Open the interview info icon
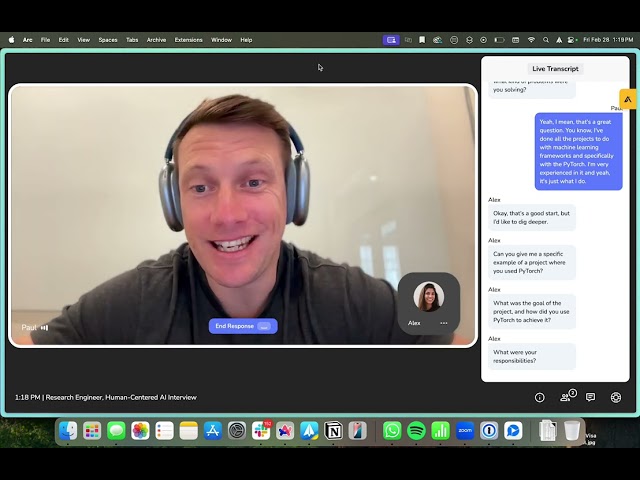This screenshot has width=640, height=480. click(540, 398)
